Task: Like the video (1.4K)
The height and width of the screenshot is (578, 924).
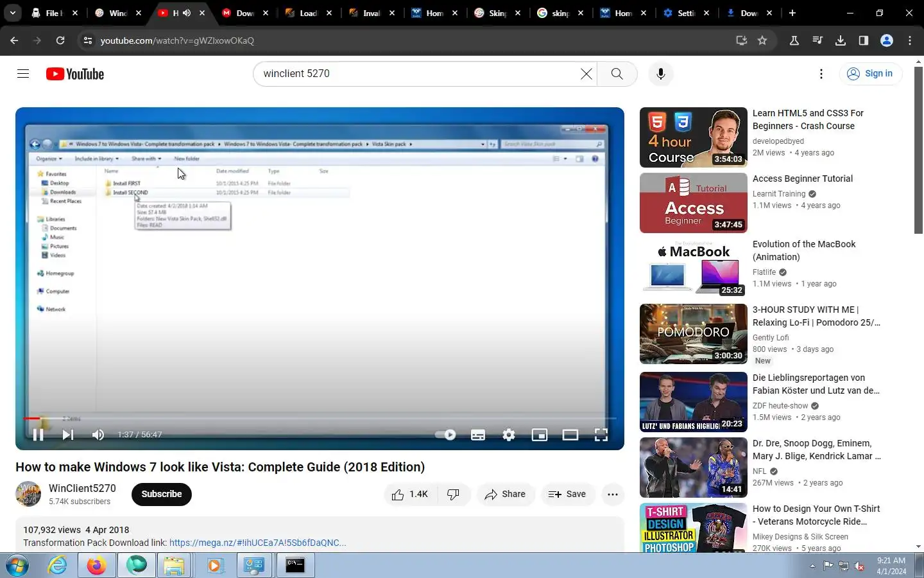Action: point(410,494)
